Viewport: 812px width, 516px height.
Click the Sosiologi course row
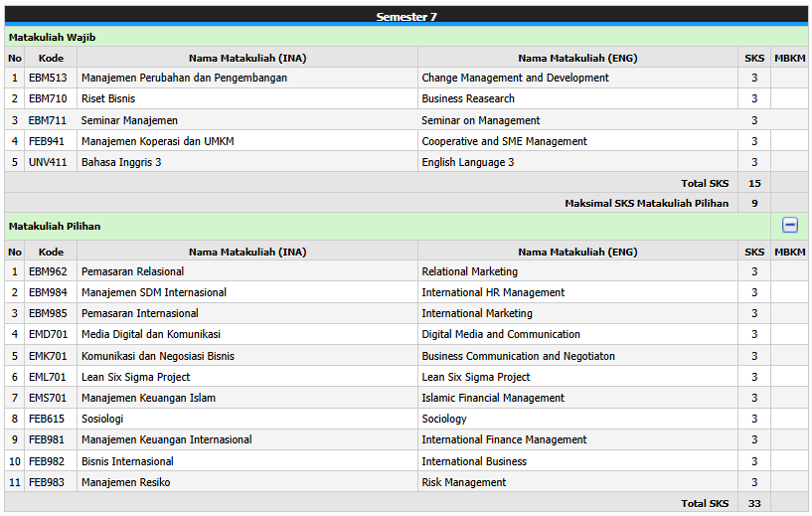pos(102,419)
